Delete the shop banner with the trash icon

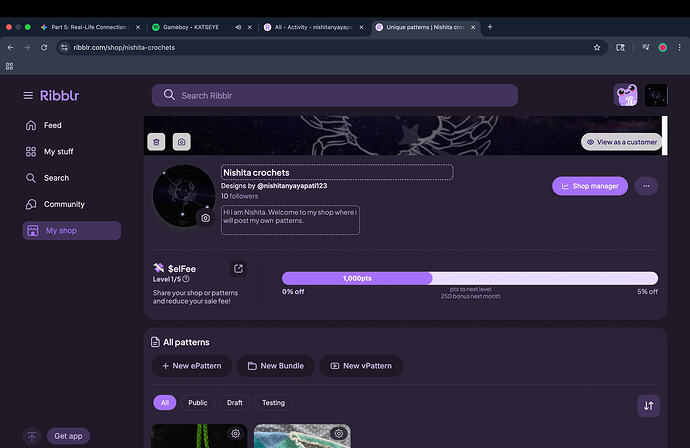pos(156,142)
